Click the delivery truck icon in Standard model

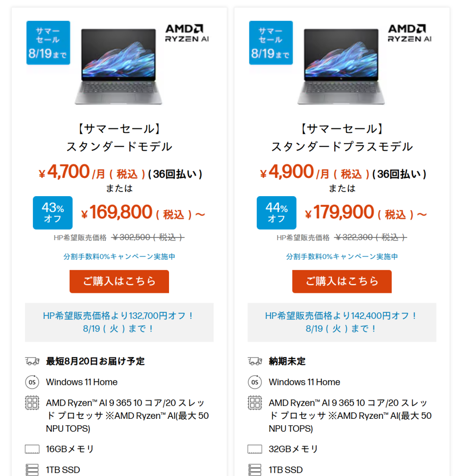click(x=32, y=361)
